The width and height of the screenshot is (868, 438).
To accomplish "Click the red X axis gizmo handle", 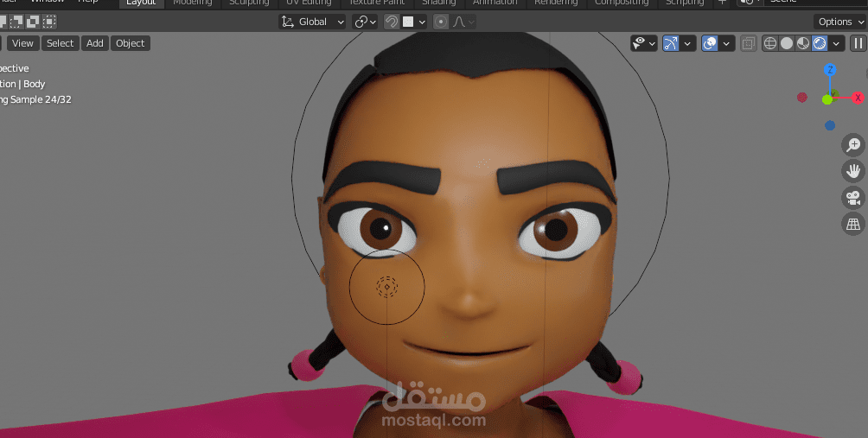I will click(x=858, y=98).
